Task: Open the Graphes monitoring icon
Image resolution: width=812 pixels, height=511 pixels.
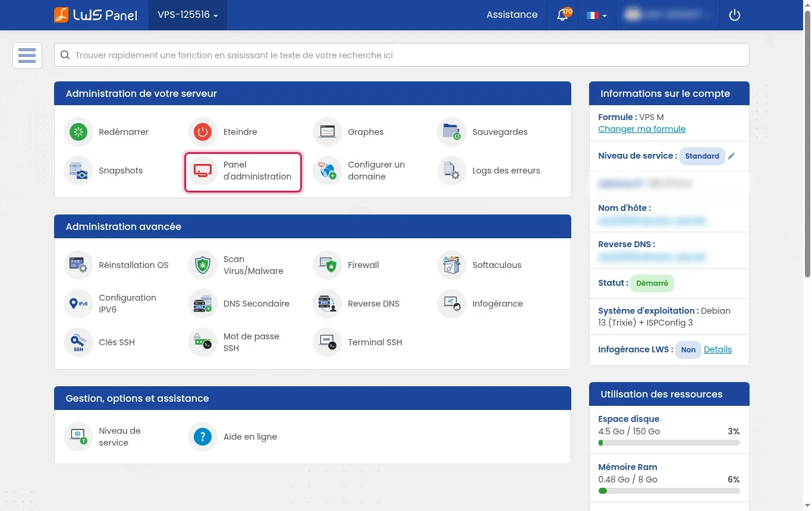Action: click(x=328, y=132)
